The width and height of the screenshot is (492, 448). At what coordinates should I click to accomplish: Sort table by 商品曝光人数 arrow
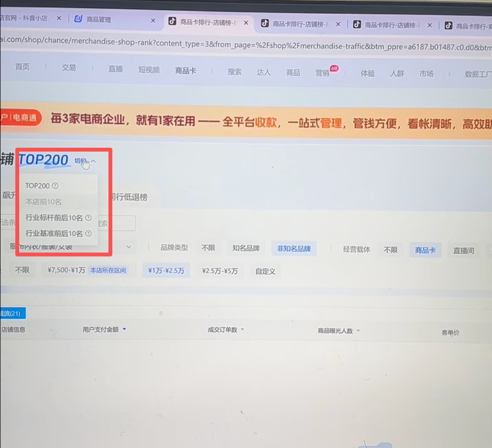coord(358,330)
